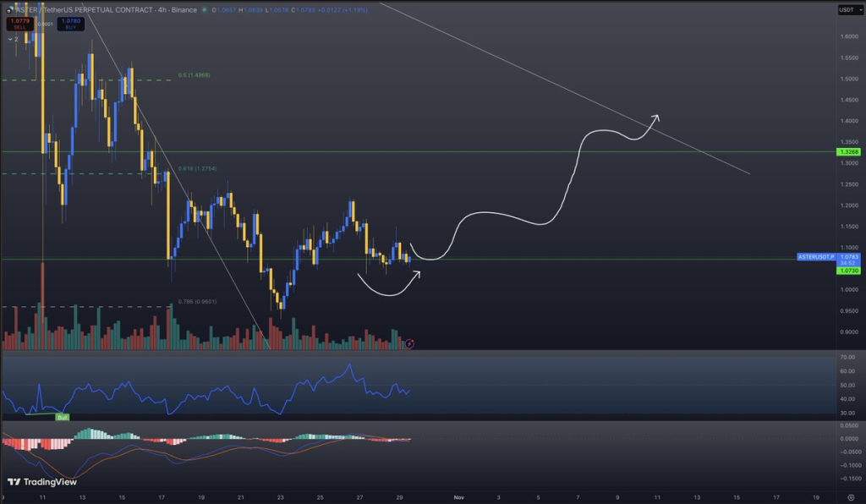Click the 1.0783 current price tag
The height and width of the screenshot is (504, 866).
click(847, 255)
